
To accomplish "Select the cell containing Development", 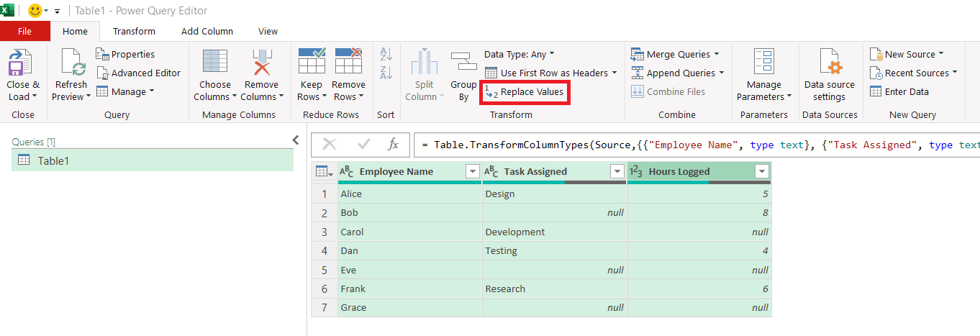I will click(x=554, y=232).
